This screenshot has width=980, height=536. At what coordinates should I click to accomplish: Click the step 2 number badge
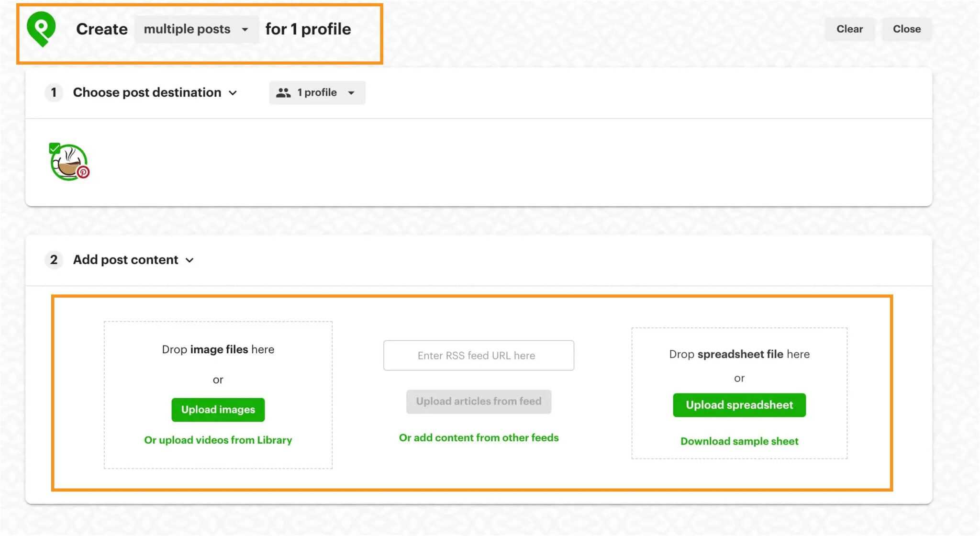tap(54, 260)
